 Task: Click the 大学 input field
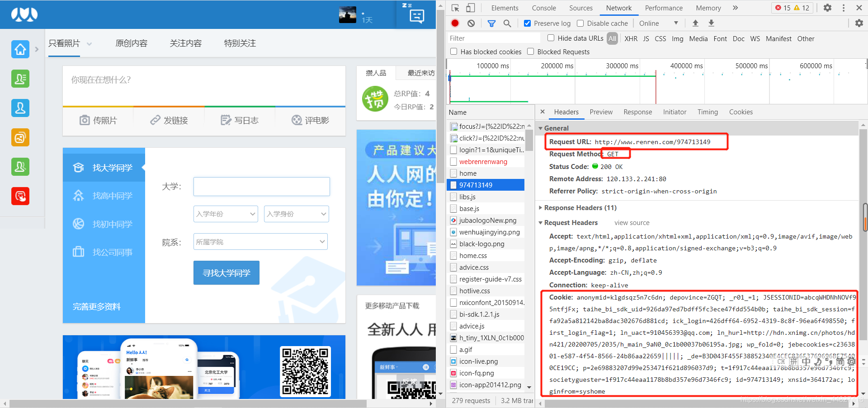(262, 187)
